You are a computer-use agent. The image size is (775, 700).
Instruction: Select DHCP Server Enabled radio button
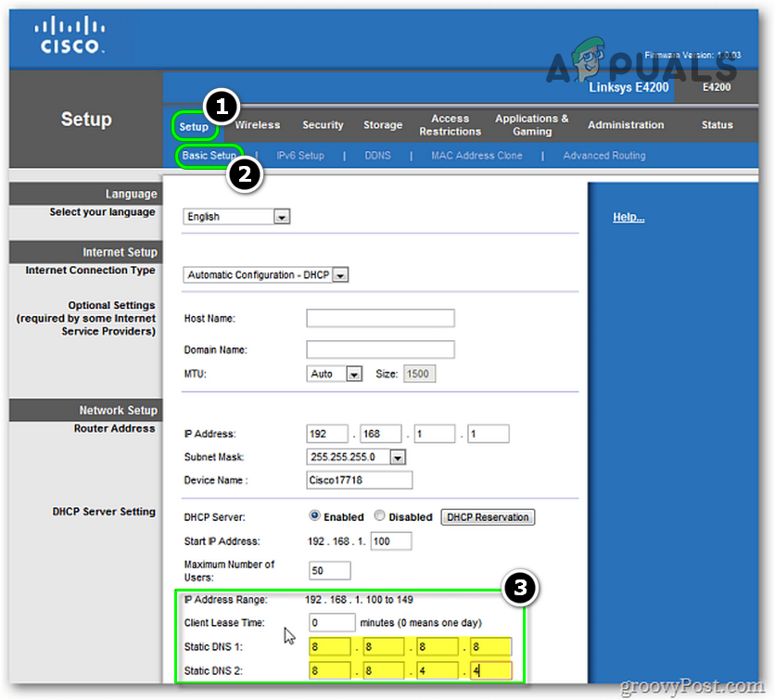(315, 516)
